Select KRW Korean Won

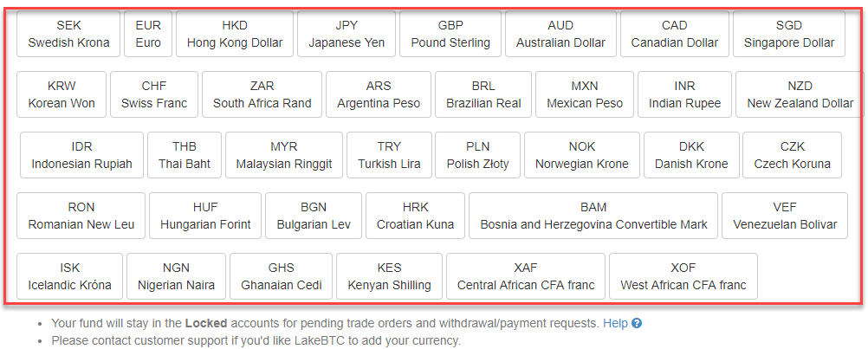[x=62, y=94]
